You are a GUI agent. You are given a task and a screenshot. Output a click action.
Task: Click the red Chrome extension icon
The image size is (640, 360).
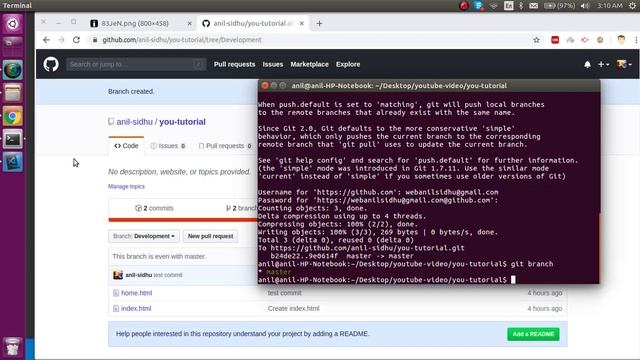(555, 40)
